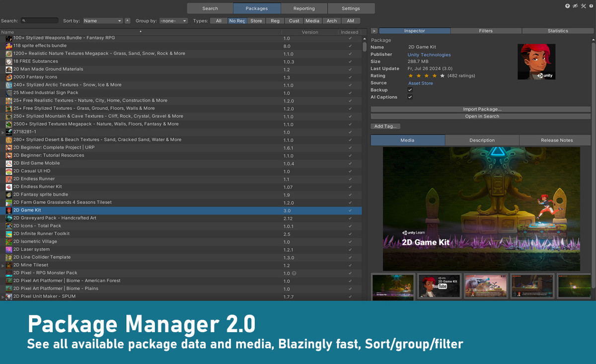Click the info icon beside 2D Pixel RPG Monster Pack version
Image resolution: width=596 pixels, height=364 pixels.
pyautogui.click(x=294, y=273)
